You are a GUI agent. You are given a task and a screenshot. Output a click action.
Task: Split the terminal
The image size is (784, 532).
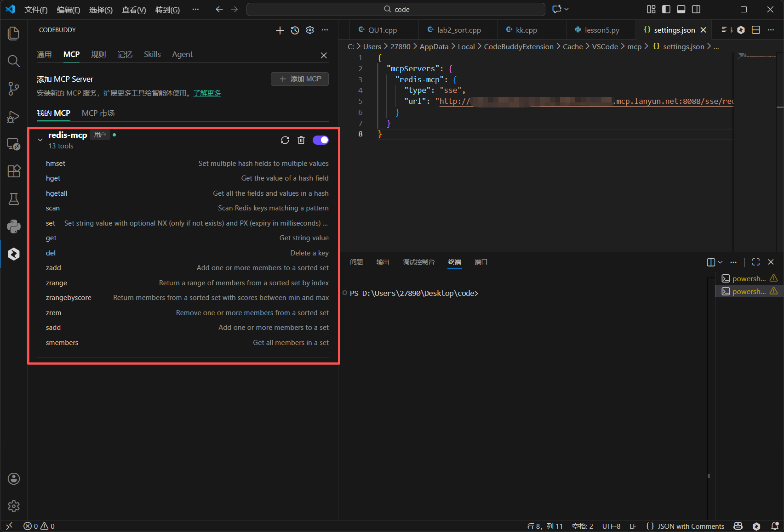pos(711,262)
